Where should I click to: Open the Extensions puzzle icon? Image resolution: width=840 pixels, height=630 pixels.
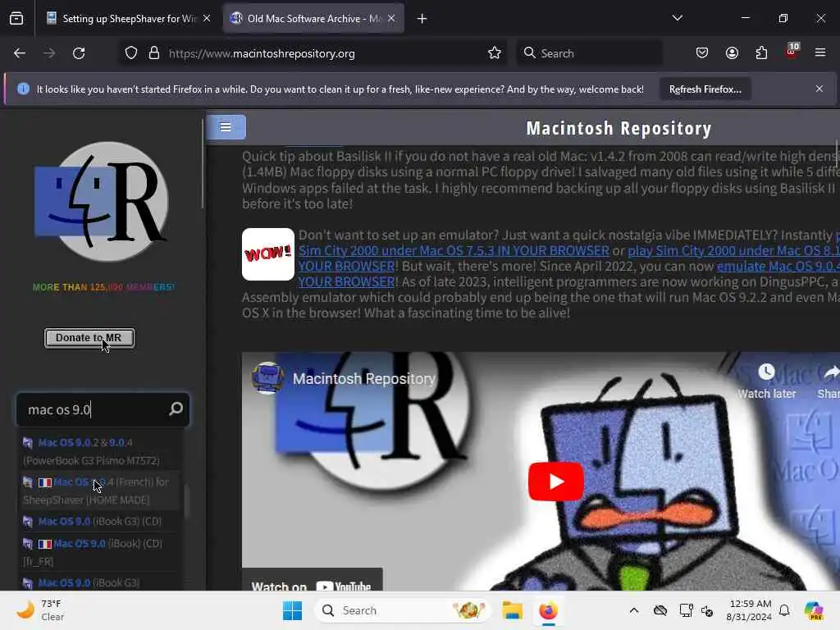762,53
